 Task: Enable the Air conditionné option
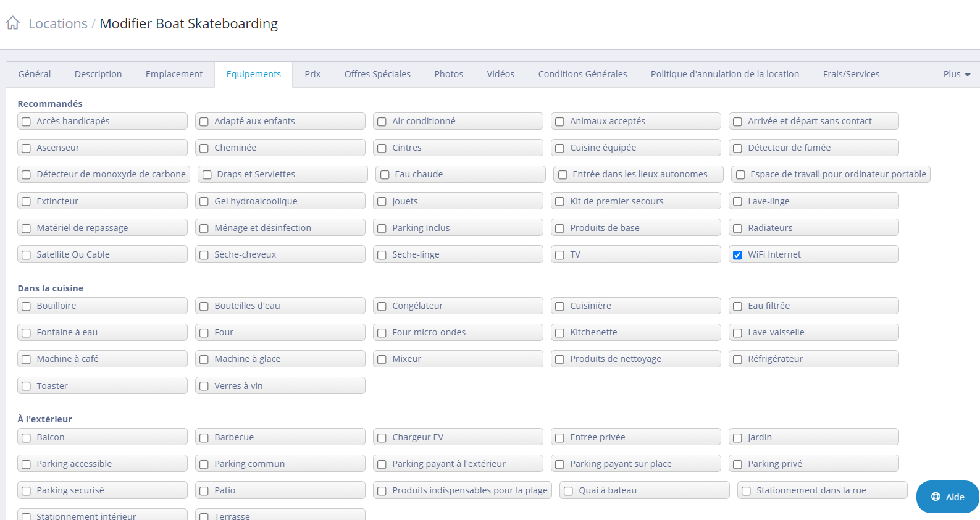(x=382, y=122)
